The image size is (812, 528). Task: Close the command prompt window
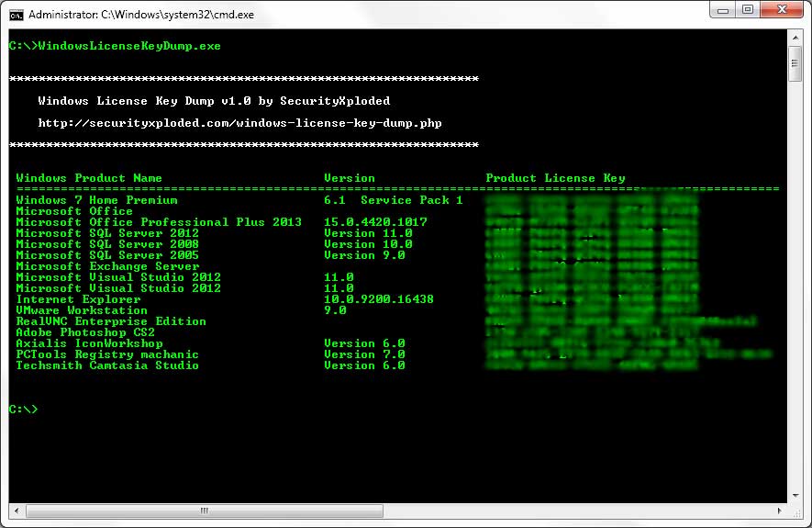click(782, 10)
